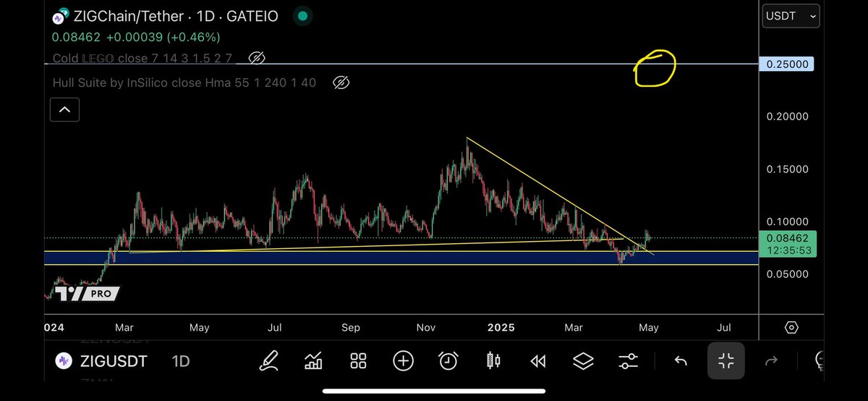Screen dimensions: 868x401
Task: Click the price scale settings hexagon icon
Action: tap(791, 327)
